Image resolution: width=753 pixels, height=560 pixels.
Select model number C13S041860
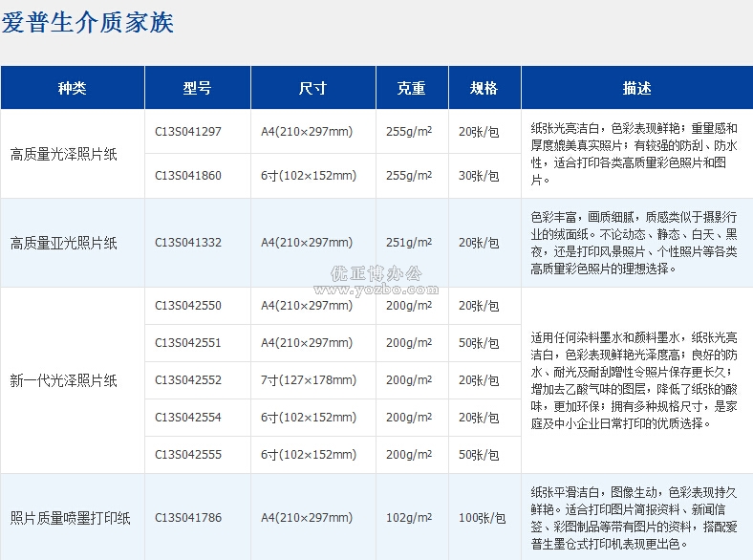click(188, 176)
